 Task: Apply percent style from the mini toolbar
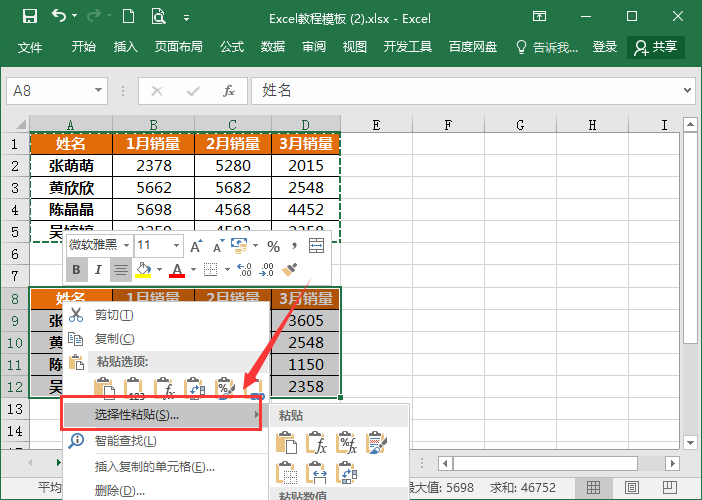pyautogui.click(x=272, y=245)
